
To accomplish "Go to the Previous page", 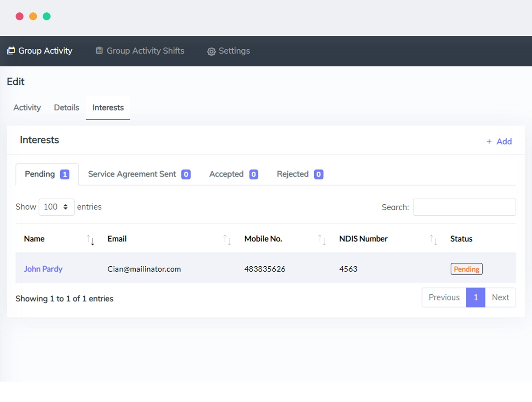I will tap(444, 298).
